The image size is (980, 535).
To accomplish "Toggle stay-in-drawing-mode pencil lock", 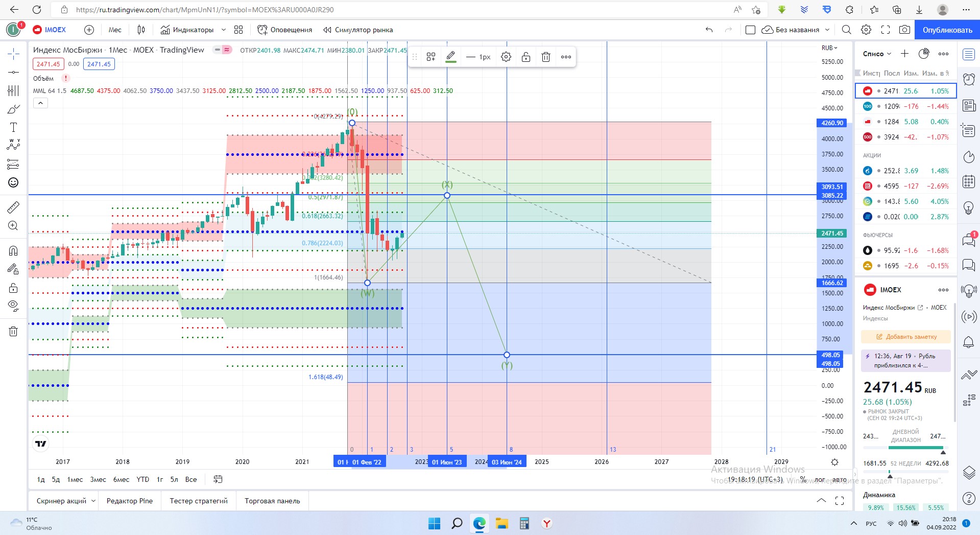I will [x=13, y=269].
